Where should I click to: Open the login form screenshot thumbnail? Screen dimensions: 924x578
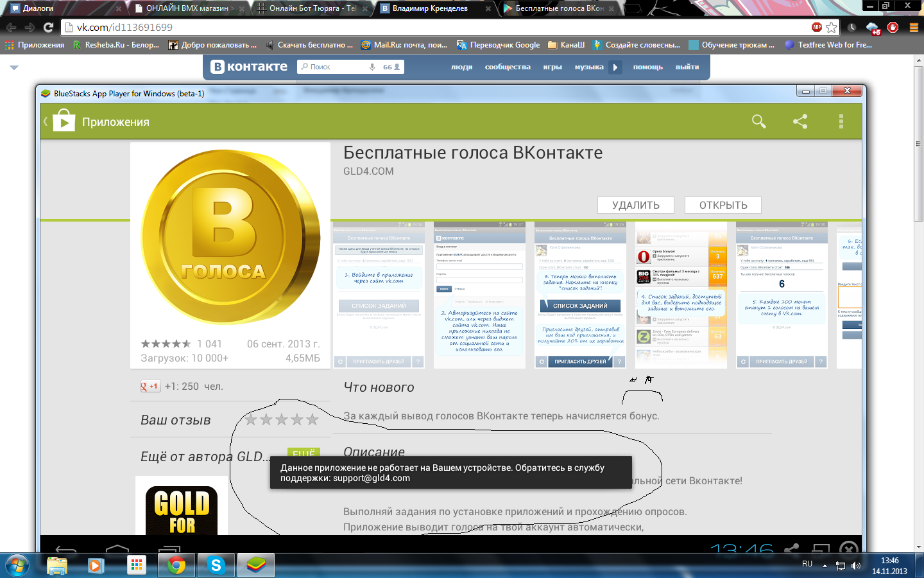479,295
